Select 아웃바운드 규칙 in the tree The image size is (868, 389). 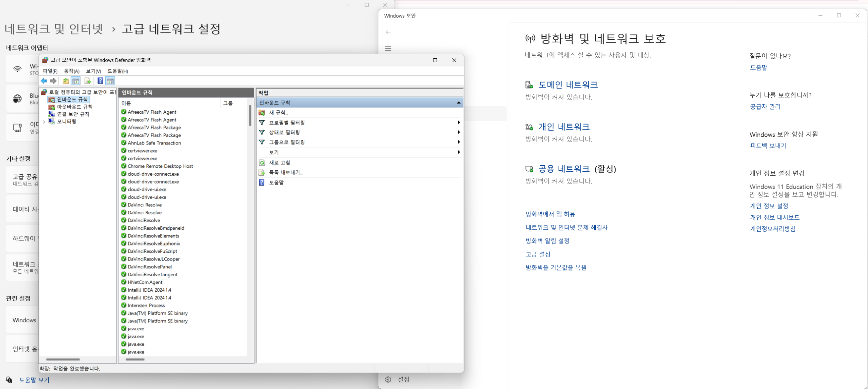point(74,107)
